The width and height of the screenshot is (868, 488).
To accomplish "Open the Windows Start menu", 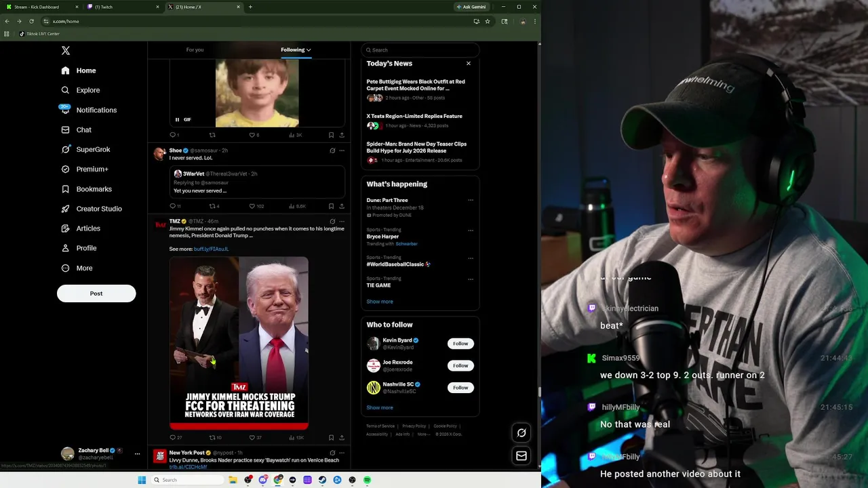I will pyautogui.click(x=142, y=480).
